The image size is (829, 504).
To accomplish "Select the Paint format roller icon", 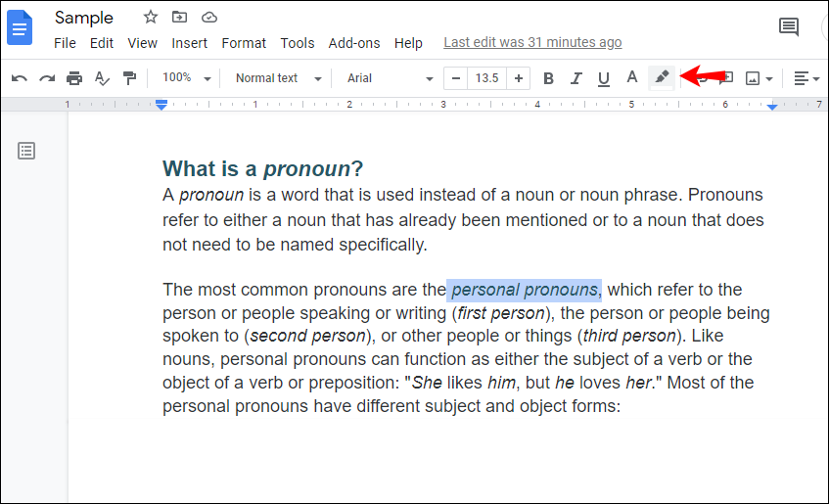I will point(129,78).
